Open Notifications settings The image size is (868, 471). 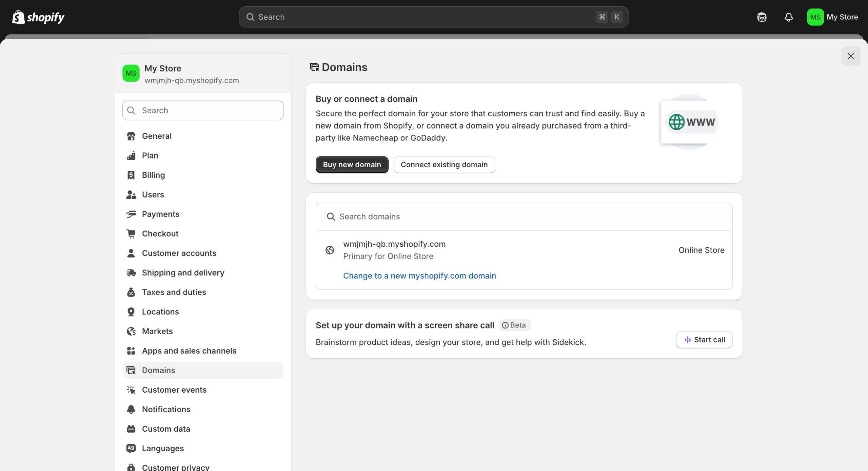[166, 409]
